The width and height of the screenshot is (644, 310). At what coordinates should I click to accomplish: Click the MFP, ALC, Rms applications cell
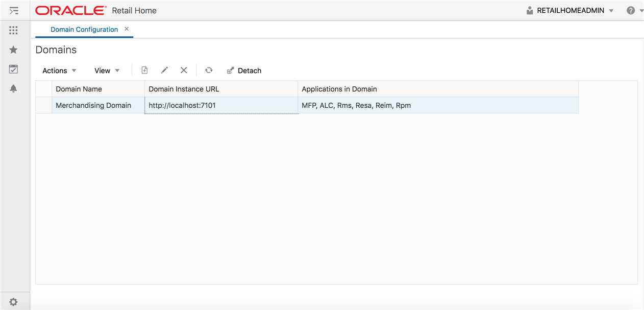pyautogui.click(x=438, y=105)
